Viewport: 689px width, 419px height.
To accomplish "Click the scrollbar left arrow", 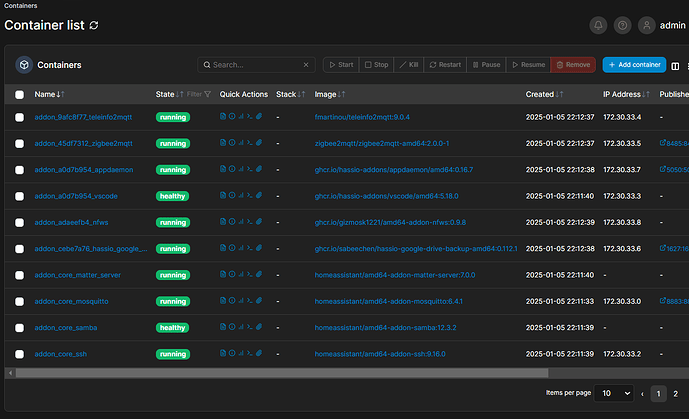I will (x=11, y=373).
